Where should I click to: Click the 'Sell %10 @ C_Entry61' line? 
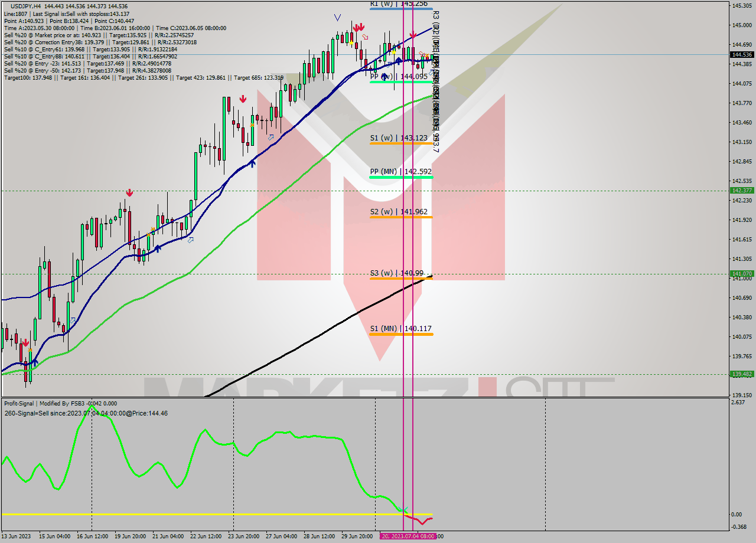[x=90, y=49]
